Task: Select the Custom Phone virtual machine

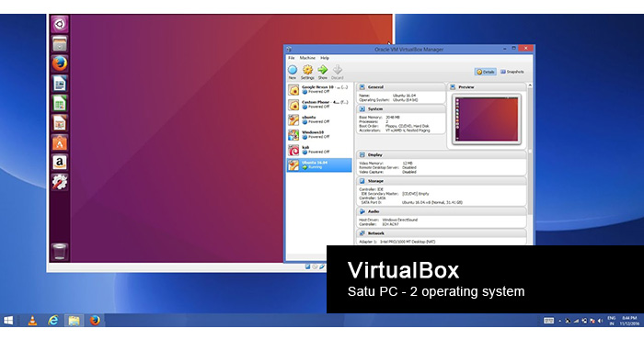Action: pos(319,105)
